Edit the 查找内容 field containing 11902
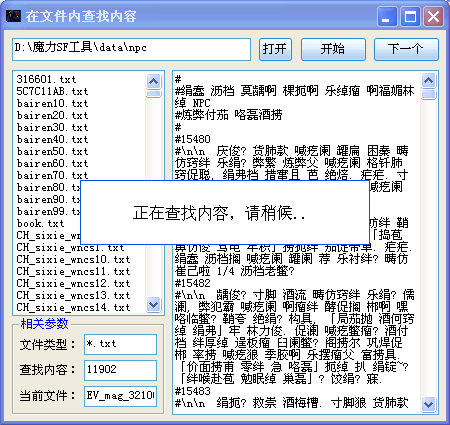Image resolution: width=450 pixels, height=425 pixels. (x=120, y=370)
